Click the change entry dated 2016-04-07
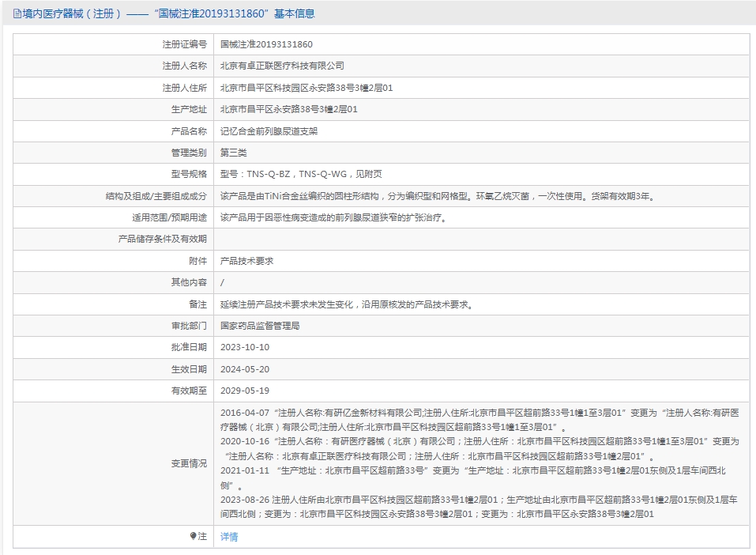Viewport: 756px width, 555px height. (480, 420)
